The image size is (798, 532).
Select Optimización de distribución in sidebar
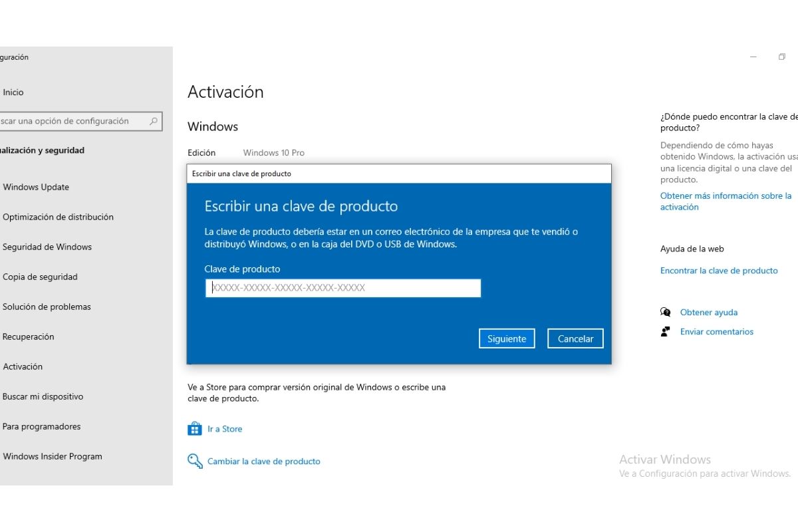[x=58, y=217]
